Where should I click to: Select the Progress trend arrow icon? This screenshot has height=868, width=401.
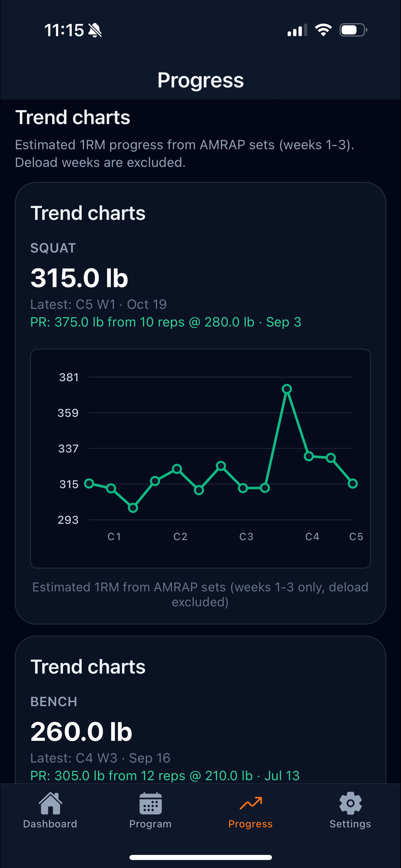250,803
